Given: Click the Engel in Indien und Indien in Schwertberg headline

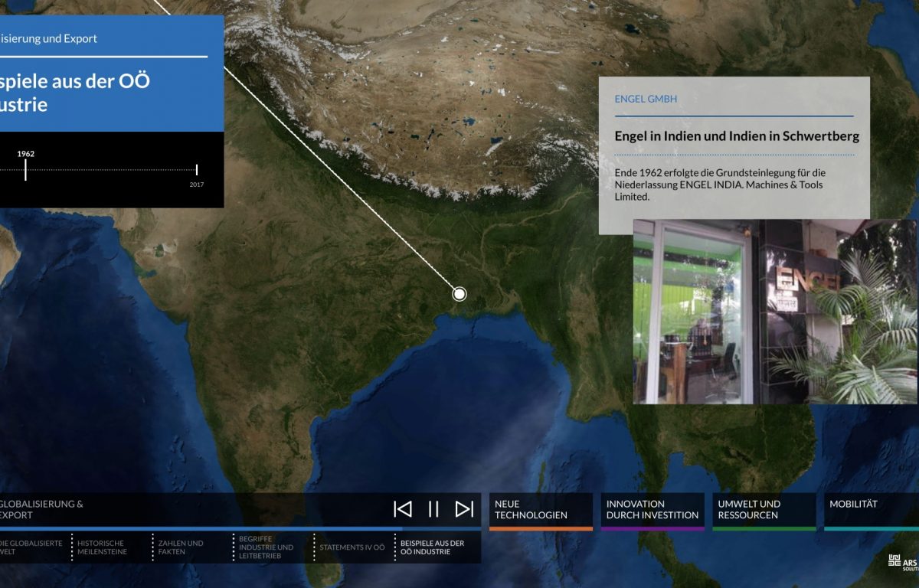Looking at the screenshot, I should click(737, 136).
